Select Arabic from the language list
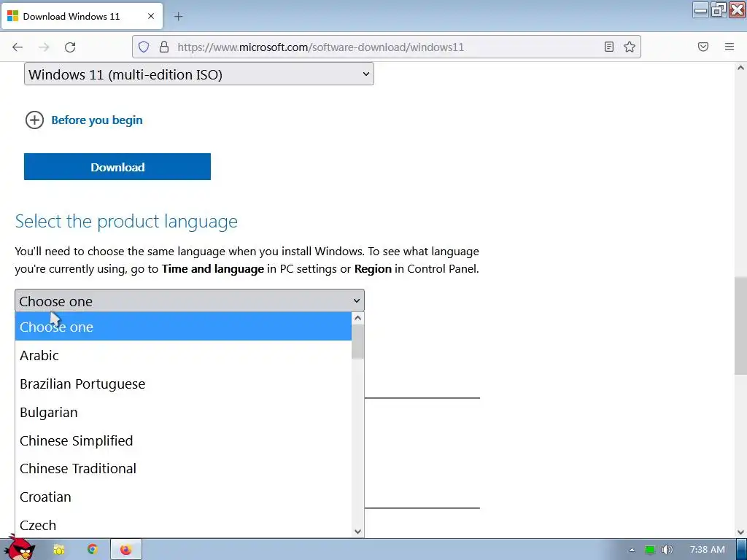 [183, 355]
